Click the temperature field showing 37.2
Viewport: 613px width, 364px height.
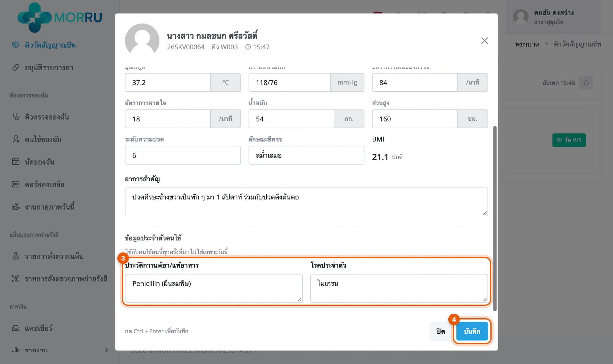168,82
